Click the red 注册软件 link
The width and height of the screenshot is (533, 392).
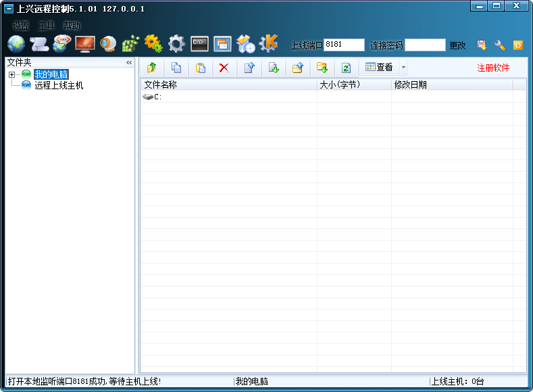493,68
